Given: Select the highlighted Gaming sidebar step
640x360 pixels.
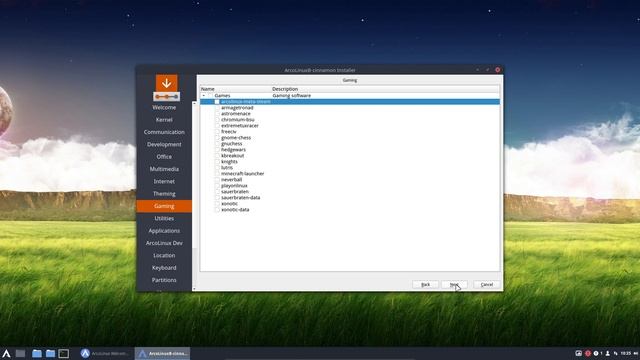Looking at the screenshot, I should 164,206.
